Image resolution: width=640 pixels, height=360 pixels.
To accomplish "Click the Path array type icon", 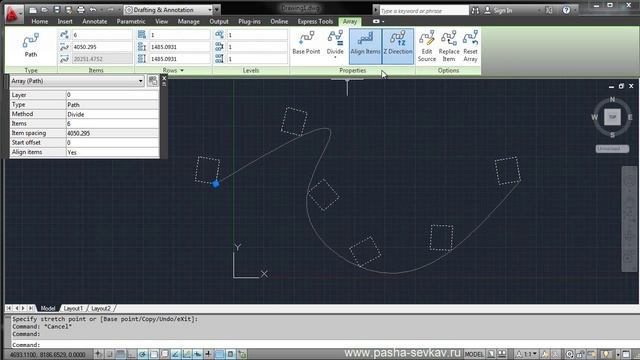I will click(x=31, y=45).
